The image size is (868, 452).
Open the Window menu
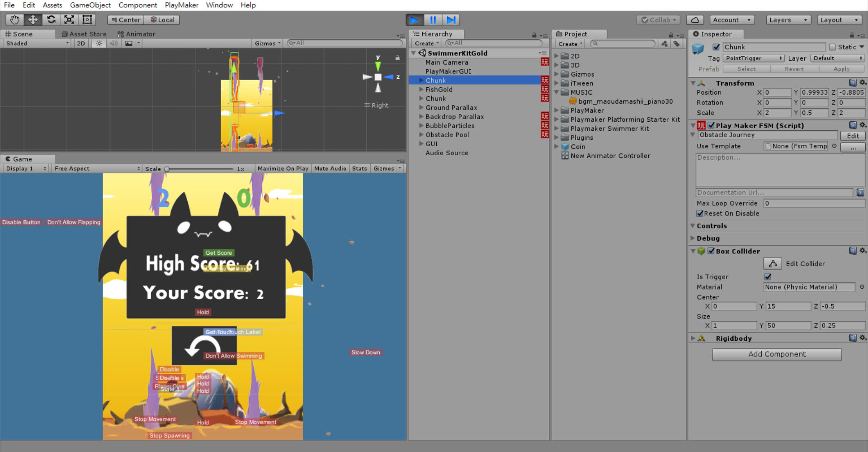click(x=219, y=5)
